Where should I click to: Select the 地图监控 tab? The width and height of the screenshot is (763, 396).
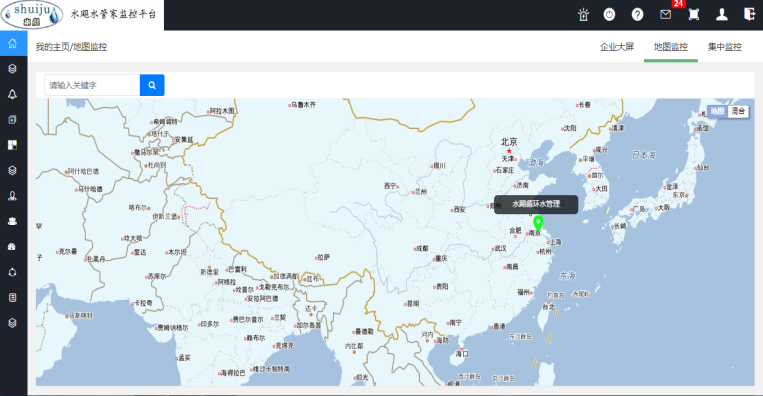click(x=671, y=47)
